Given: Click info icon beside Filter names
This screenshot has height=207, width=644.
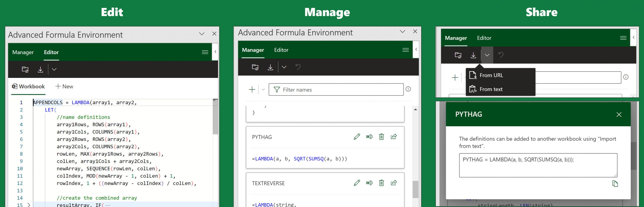Looking at the screenshot, I should click(x=408, y=89).
